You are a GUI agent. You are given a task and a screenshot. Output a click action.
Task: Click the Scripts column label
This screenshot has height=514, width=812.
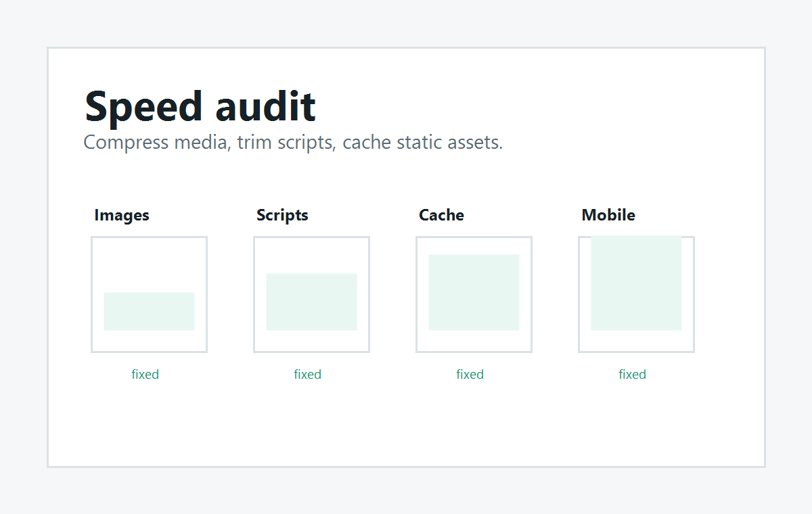coord(282,215)
